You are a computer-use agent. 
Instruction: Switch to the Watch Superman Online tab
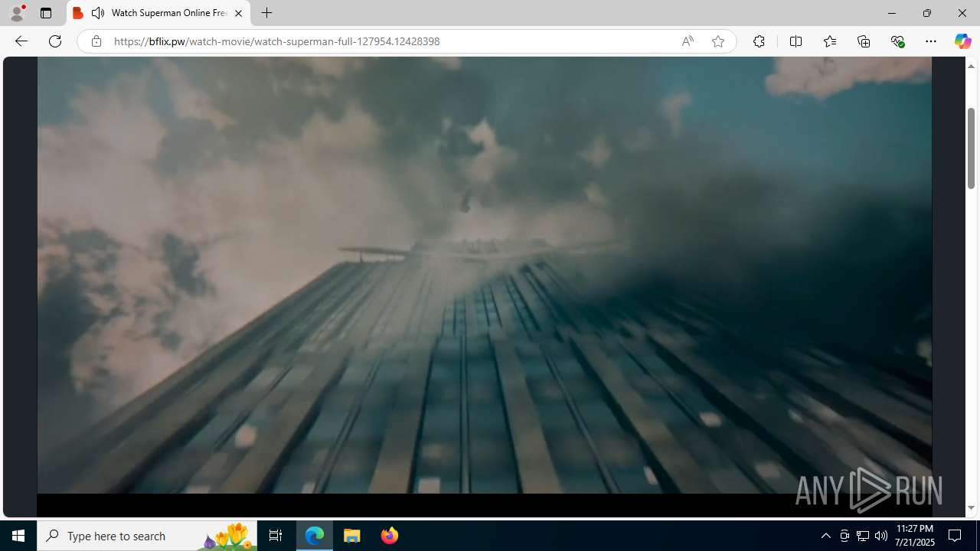158,13
